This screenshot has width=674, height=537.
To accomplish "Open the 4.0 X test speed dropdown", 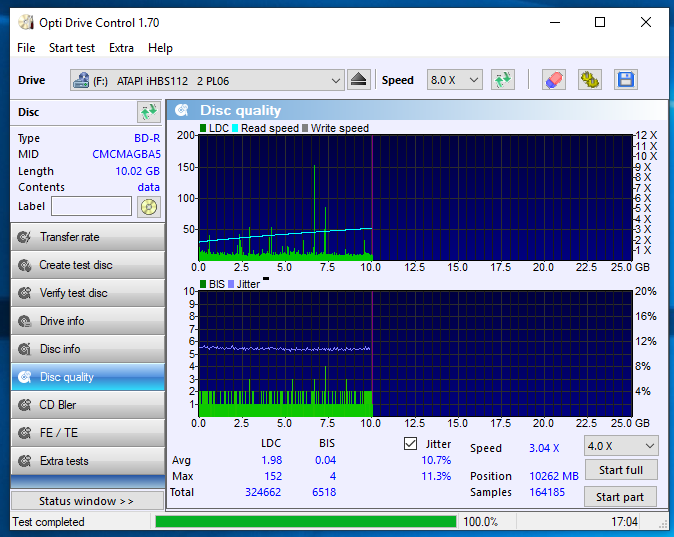I will (x=621, y=446).
